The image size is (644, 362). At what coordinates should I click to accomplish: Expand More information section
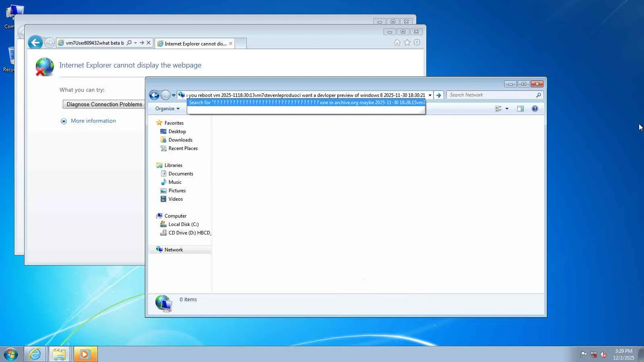64,121
